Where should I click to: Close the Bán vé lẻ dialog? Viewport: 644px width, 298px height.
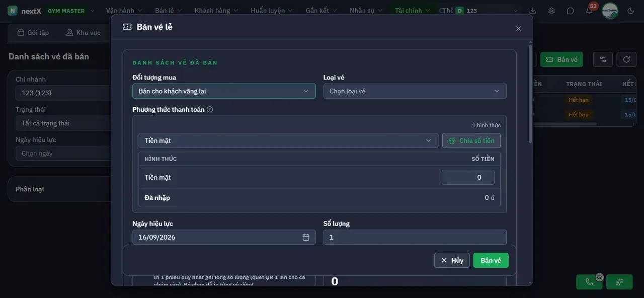click(x=518, y=29)
